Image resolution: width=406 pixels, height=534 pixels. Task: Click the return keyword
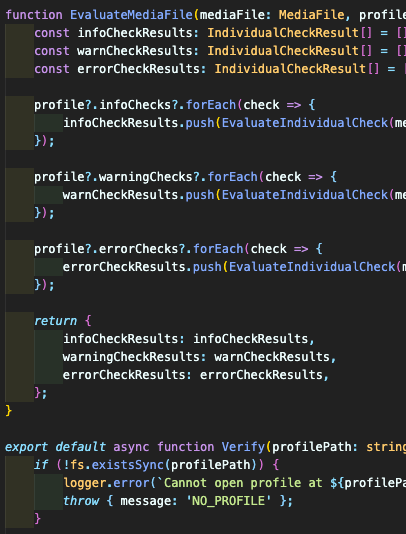point(56,321)
